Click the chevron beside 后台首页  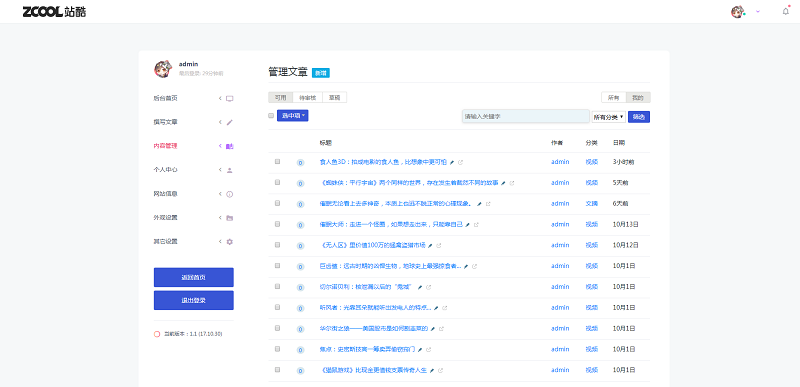click(x=220, y=98)
